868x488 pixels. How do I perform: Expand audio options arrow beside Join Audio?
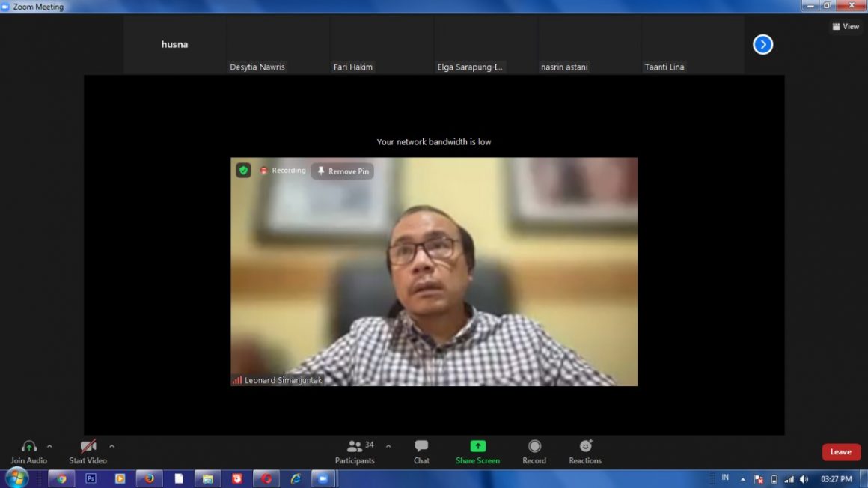[x=49, y=446]
